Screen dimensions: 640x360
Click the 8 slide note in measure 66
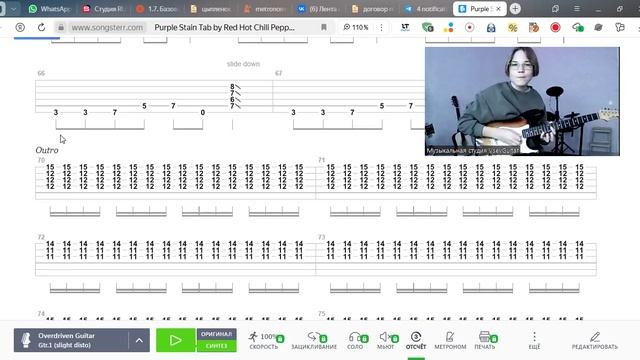point(232,87)
